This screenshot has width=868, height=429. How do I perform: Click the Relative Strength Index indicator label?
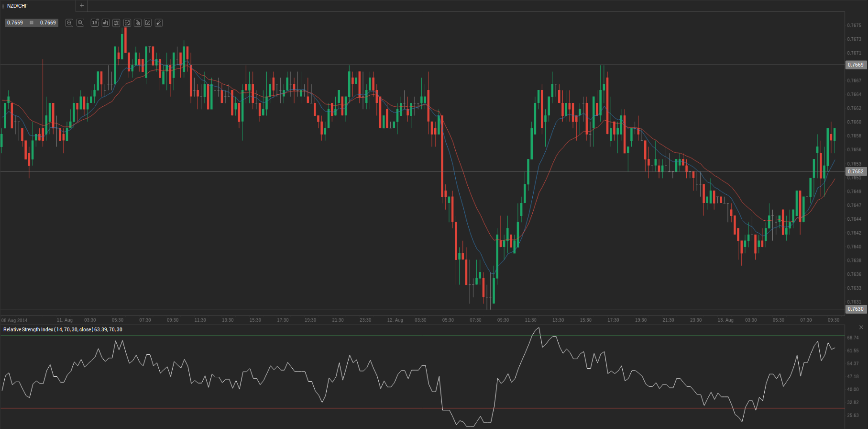point(63,329)
